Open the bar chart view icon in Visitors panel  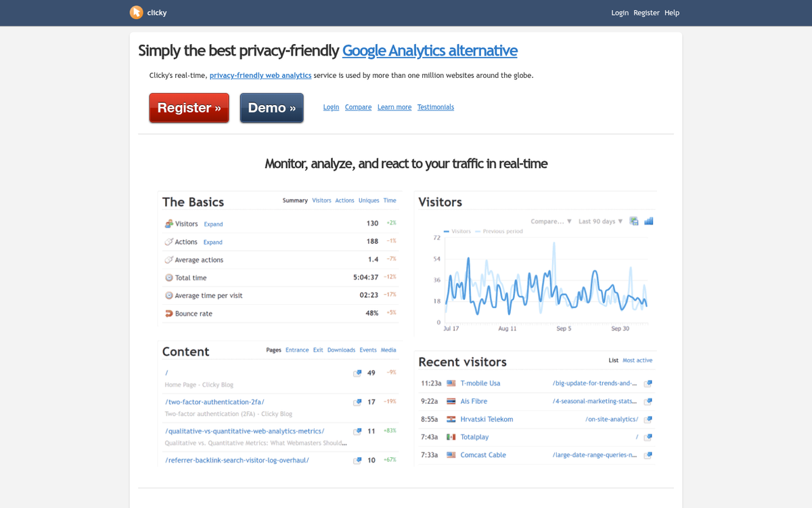pyautogui.click(x=648, y=221)
